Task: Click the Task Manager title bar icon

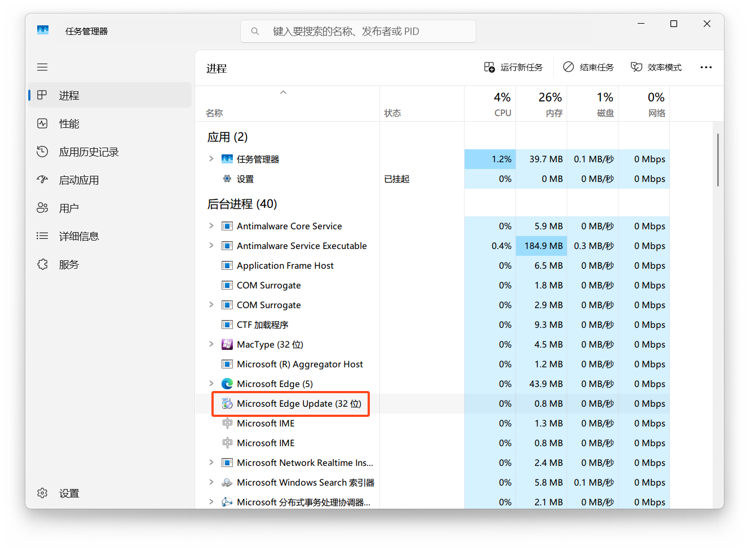Action: (x=43, y=30)
